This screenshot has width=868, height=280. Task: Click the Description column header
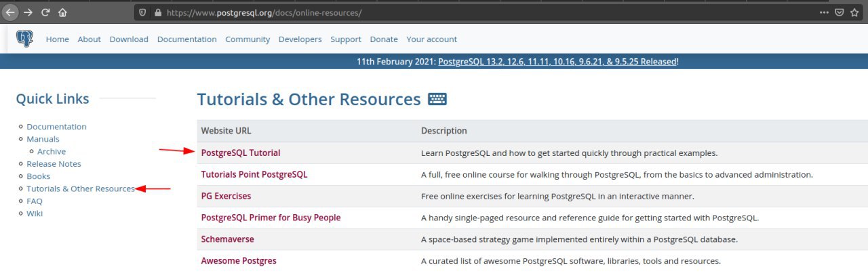[444, 131]
